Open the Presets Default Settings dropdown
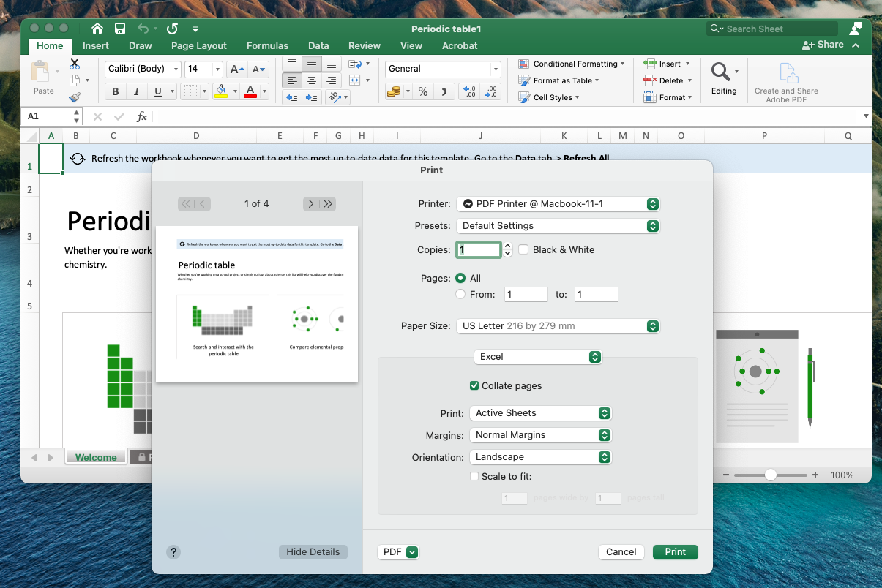 point(558,226)
